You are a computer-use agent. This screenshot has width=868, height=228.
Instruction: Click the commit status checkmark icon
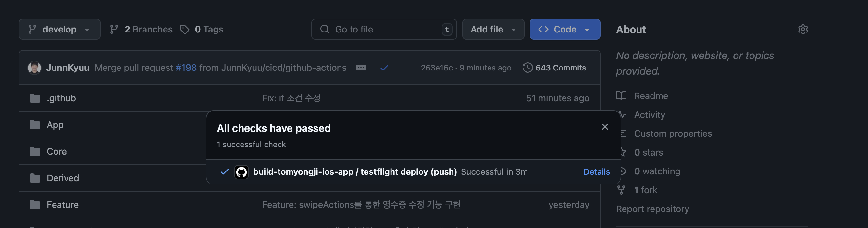click(384, 68)
